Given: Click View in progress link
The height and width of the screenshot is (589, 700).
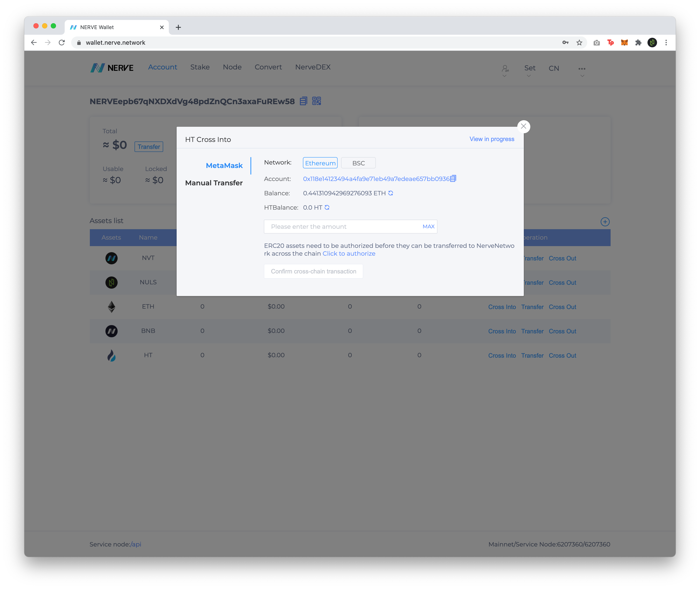Looking at the screenshot, I should 492,139.
